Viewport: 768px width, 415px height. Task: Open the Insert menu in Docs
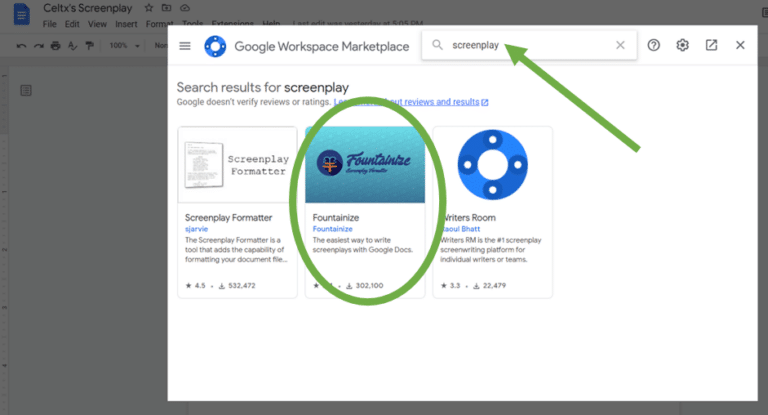click(126, 24)
